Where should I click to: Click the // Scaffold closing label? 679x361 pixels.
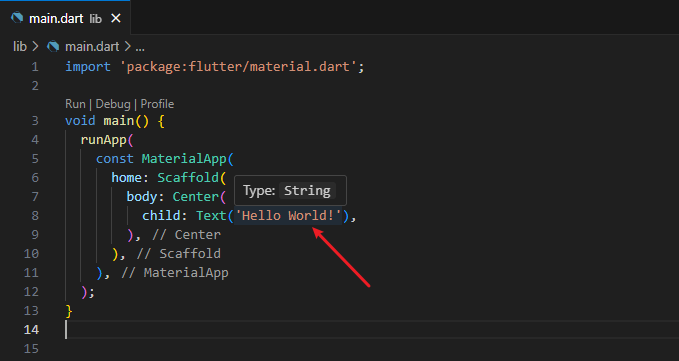pyautogui.click(x=178, y=253)
